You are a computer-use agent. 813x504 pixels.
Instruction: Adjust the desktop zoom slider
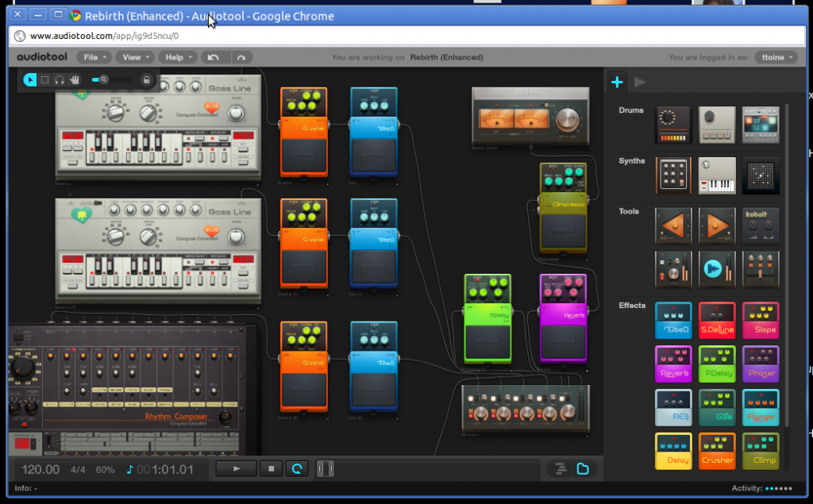point(110,80)
